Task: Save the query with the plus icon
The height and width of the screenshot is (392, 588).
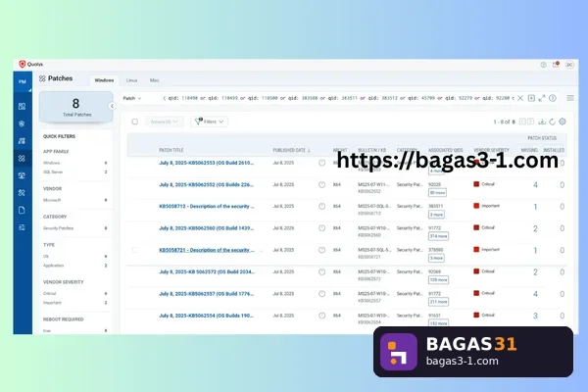Action: 531,98
